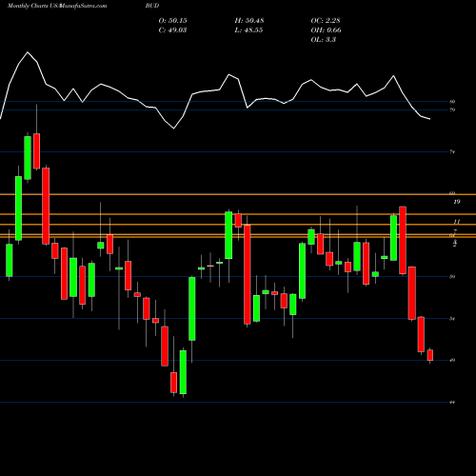476x476 pixels.
Task: Select the close price 'C: 49.03'
Action: click(172, 30)
